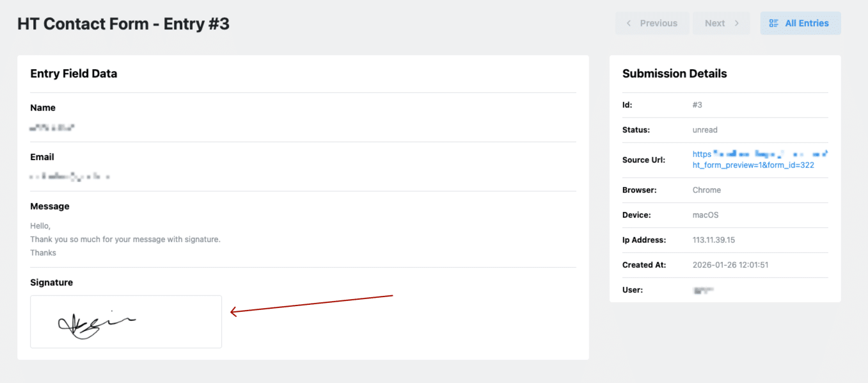Viewport: 868px width, 383px height.
Task: Click the page title HT Contact Form
Action: click(x=123, y=24)
